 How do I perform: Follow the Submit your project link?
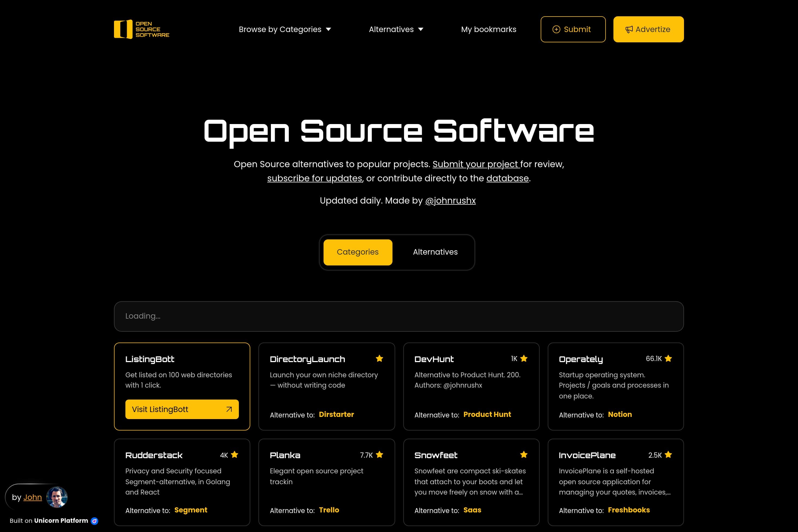[x=476, y=164]
